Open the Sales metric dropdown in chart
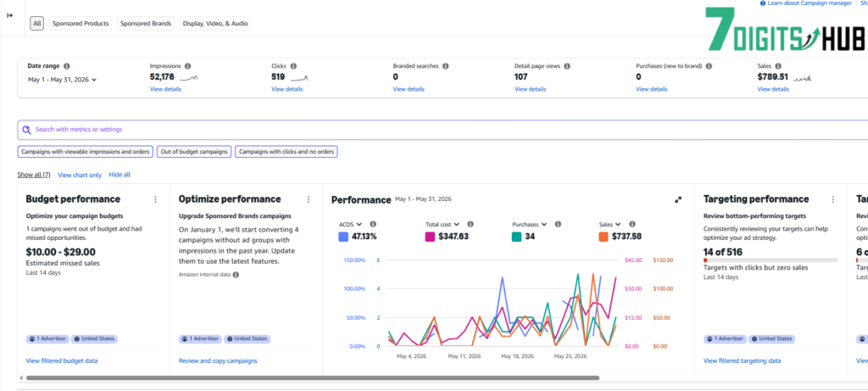The width and height of the screenshot is (868, 391). (610, 224)
